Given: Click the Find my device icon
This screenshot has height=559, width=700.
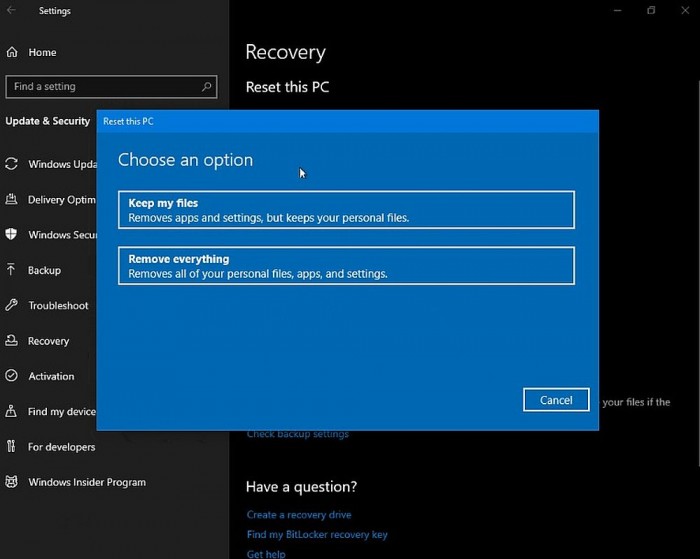Looking at the screenshot, I should [x=11, y=411].
